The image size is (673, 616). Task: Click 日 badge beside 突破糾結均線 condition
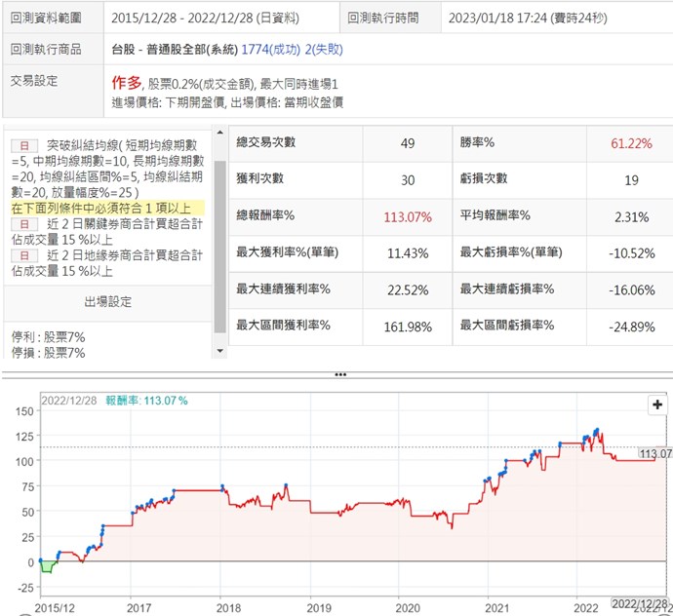(x=24, y=146)
